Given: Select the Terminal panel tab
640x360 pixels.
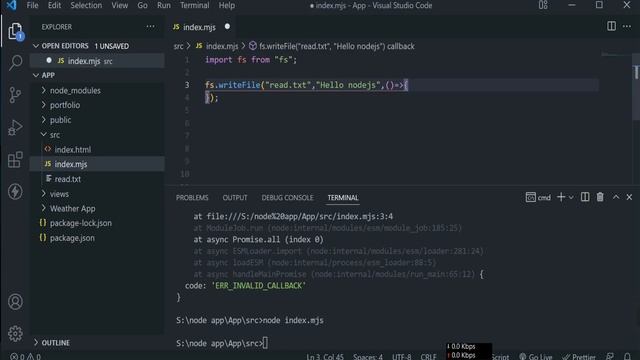Looking at the screenshot, I should (x=343, y=198).
